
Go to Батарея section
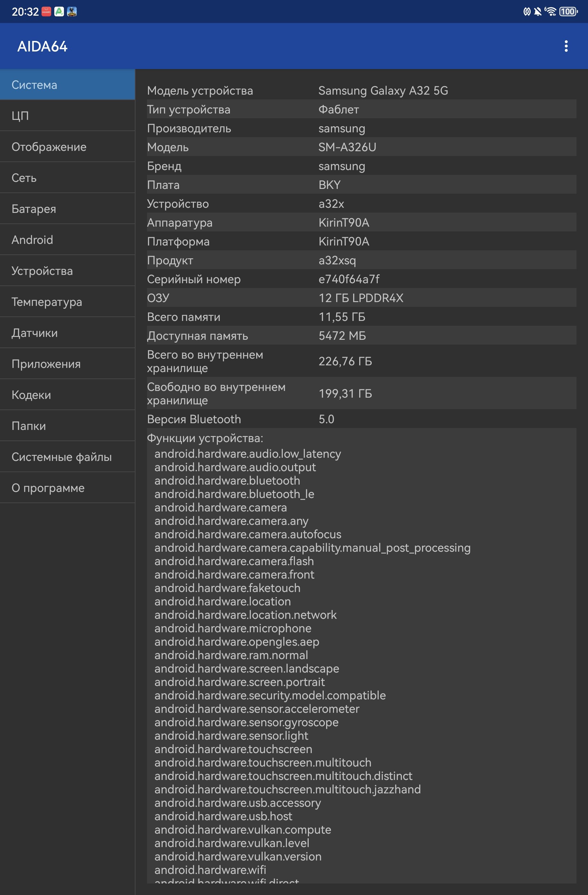68,209
